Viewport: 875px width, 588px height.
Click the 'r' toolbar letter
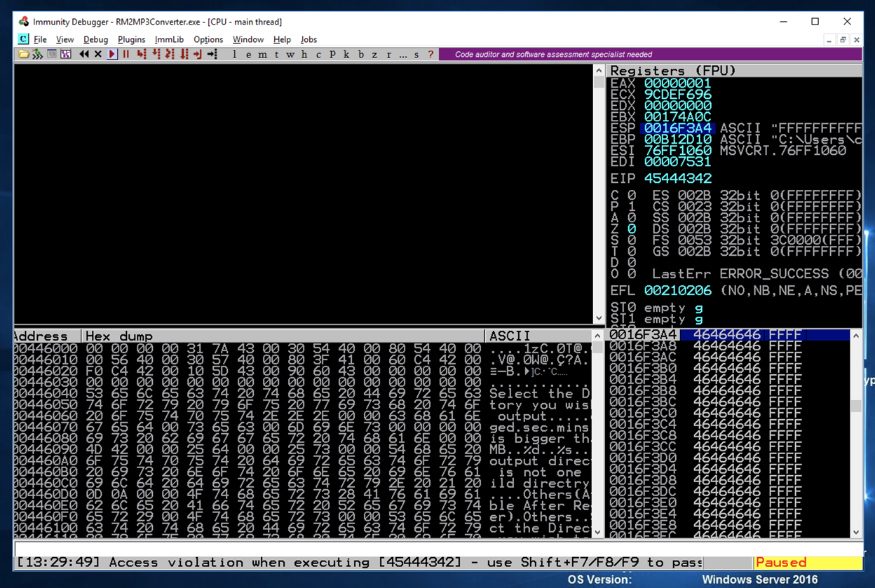pos(389,54)
